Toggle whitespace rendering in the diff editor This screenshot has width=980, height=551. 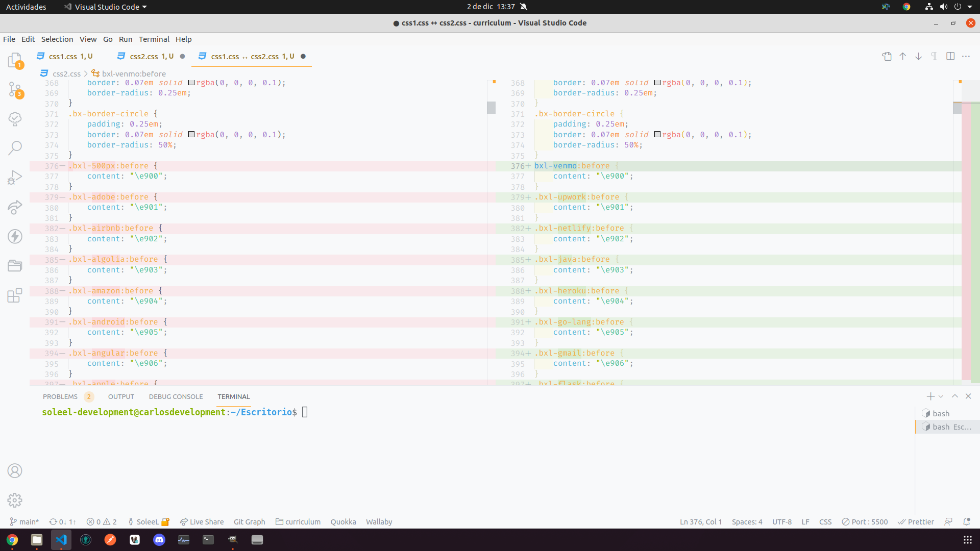tap(934, 56)
